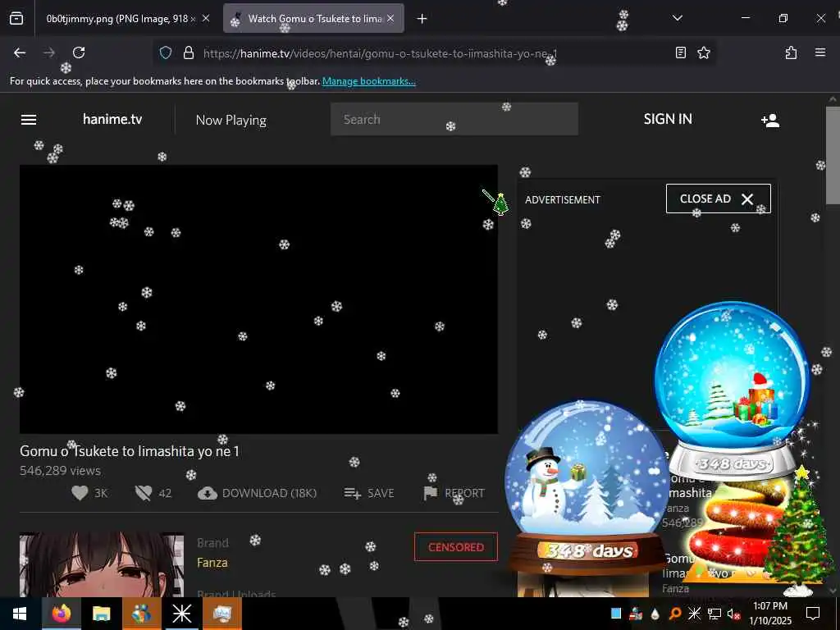
Task: Close the 0b0tjimmy.png tab
Action: (x=206, y=19)
